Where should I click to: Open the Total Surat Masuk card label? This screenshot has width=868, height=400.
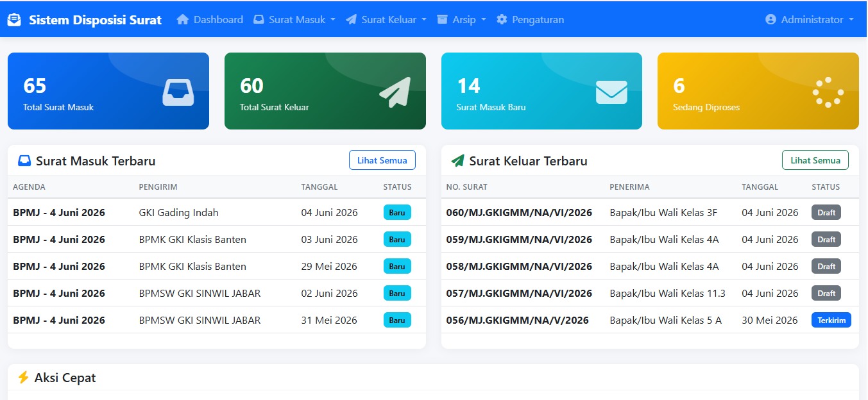(58, 108)
